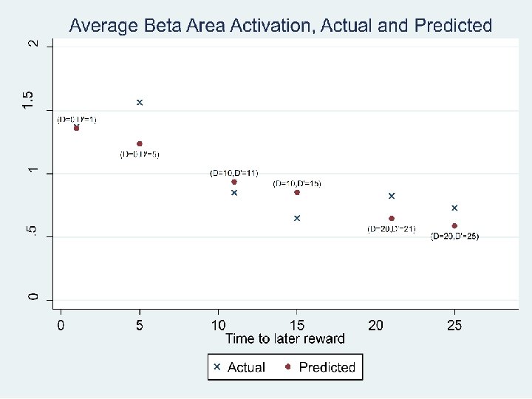The width and height of the screenshot is (532, 399).
Task: Click the (D=10,D'=15) data label
Action: coord(297,183)
